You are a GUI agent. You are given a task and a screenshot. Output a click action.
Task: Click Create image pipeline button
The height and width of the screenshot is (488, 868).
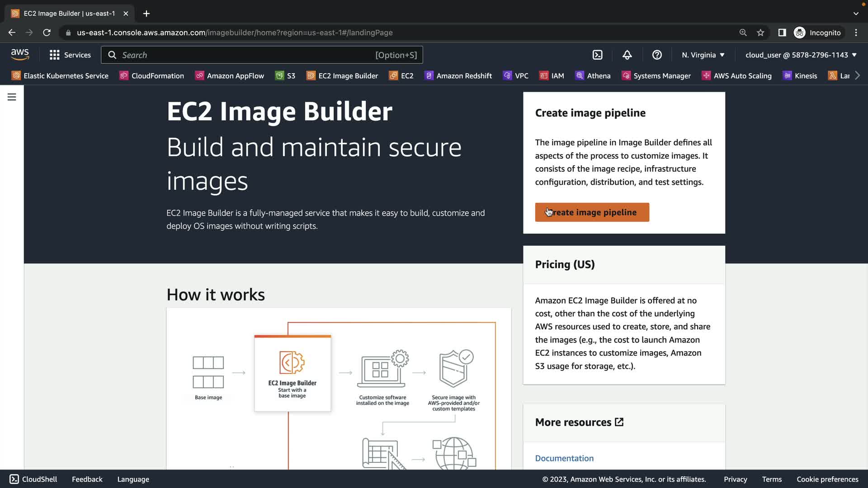tap(592, 212)
